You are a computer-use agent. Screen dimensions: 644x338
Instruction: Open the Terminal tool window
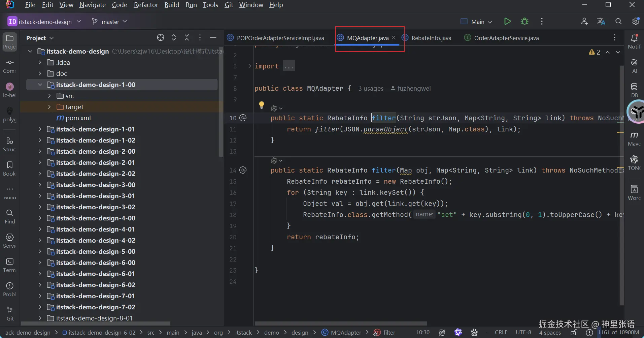point(10,265)
